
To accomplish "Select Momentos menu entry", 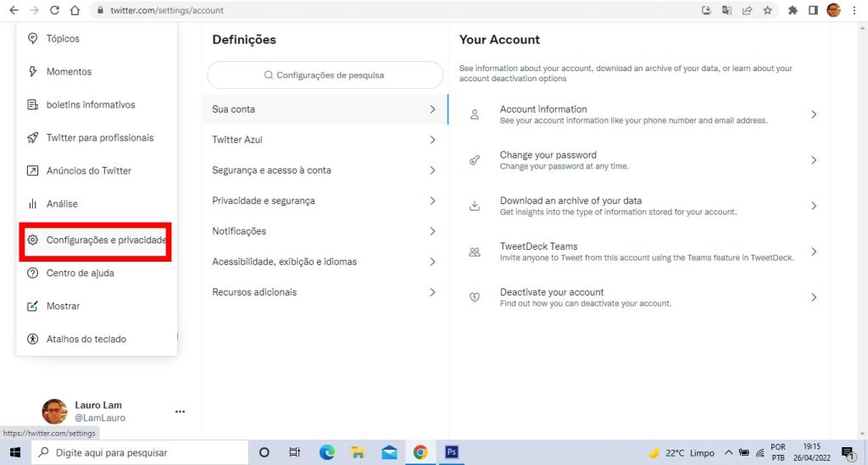I will point(97,71).
